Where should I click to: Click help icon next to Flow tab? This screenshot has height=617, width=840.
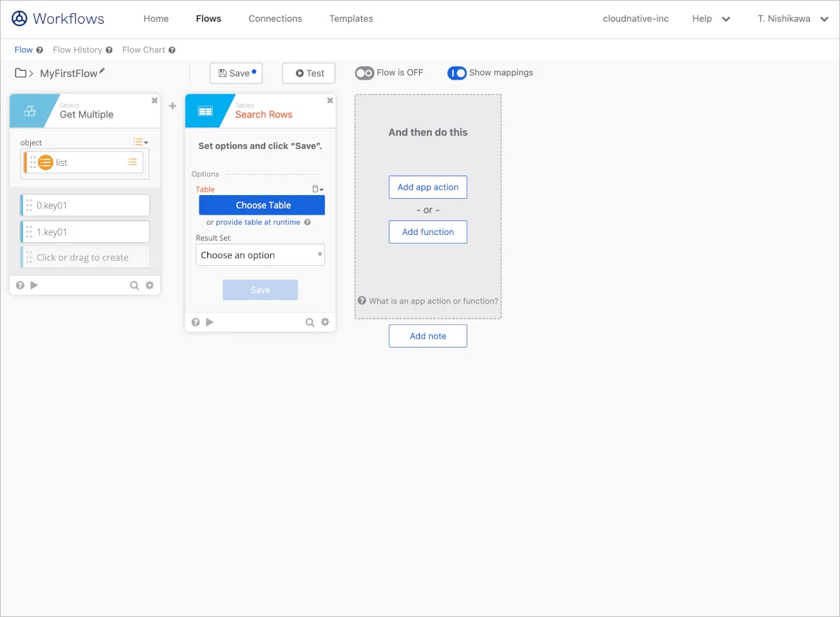click(x=40, y=50)
